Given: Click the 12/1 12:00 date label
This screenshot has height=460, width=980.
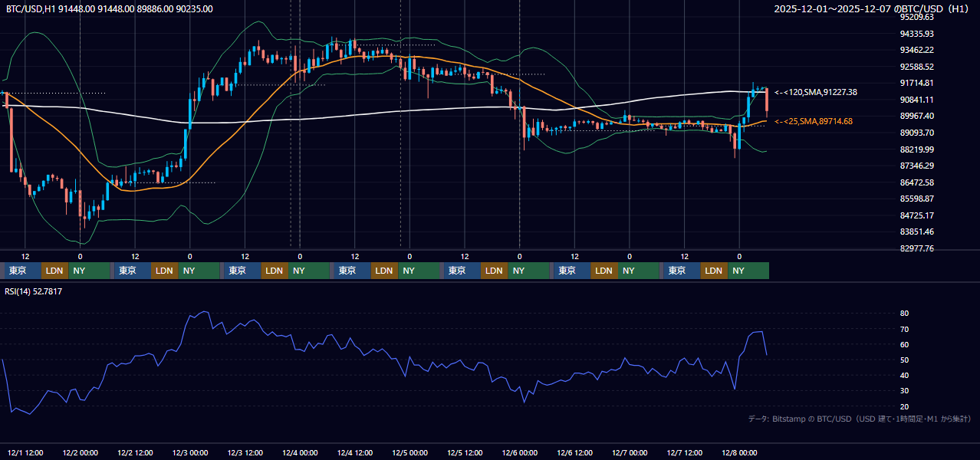Looking at the screenshot, I should pos(25,453).
